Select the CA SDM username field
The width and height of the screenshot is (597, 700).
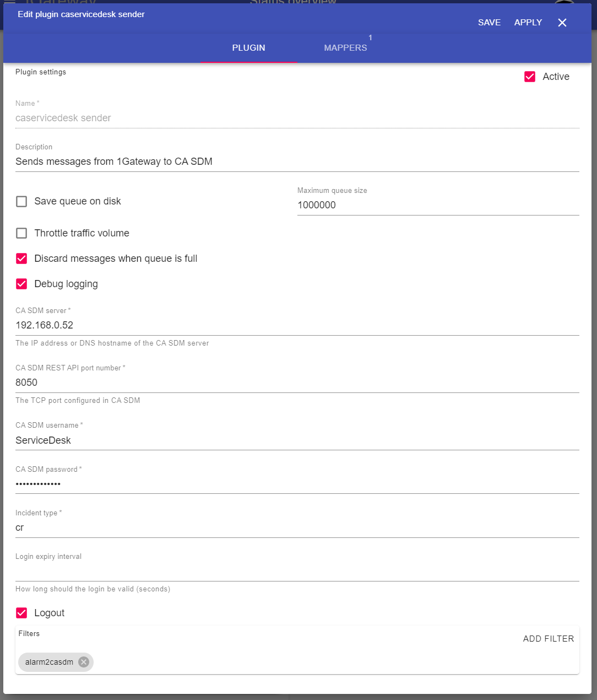297,440
